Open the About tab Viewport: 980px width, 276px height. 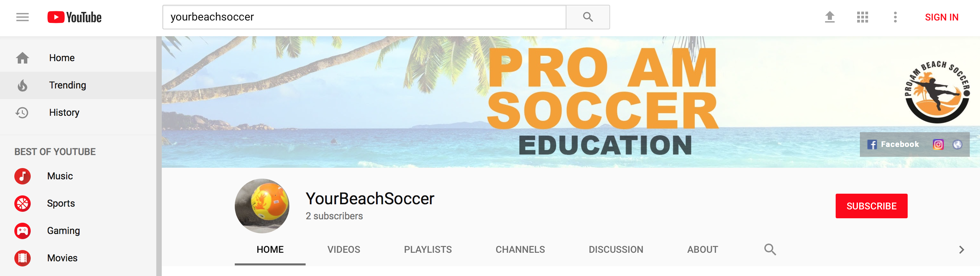(702, 249)
